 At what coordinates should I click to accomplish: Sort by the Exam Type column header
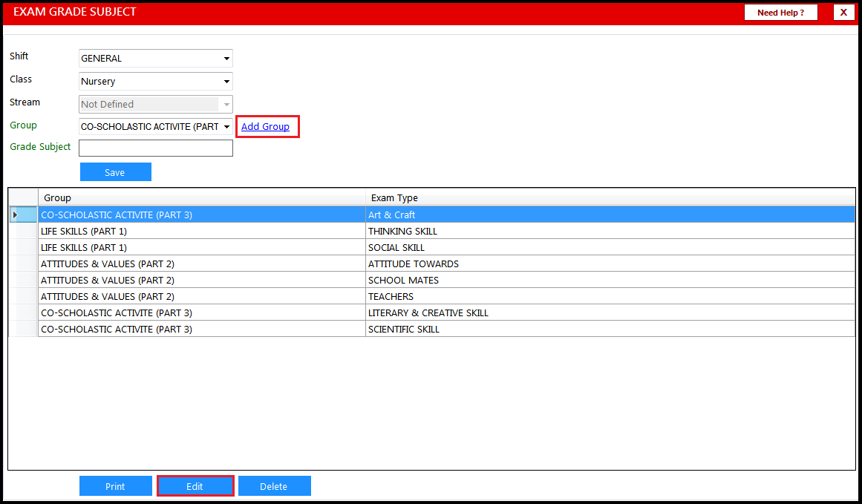(610, 197)
